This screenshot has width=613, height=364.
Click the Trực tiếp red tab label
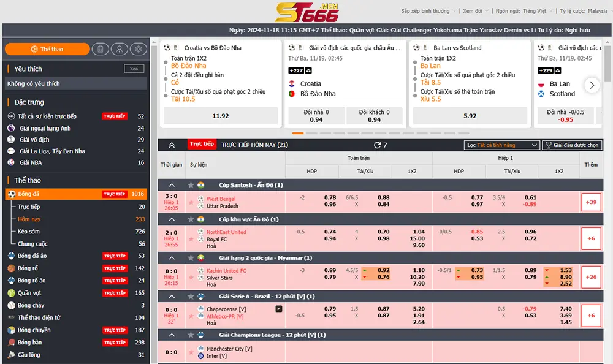(202, 144)
